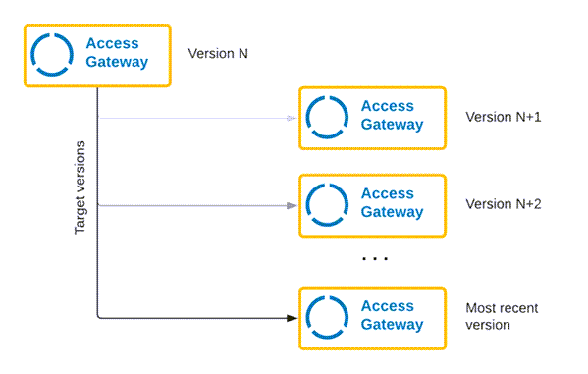Click the gray arrowhead pointing to Version N+2 gateway
588x374 pixels.
(293, 205)
